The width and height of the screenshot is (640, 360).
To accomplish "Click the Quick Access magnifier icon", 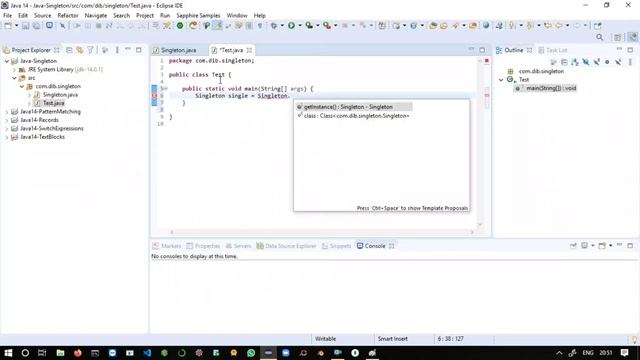I will pos(600,37).
